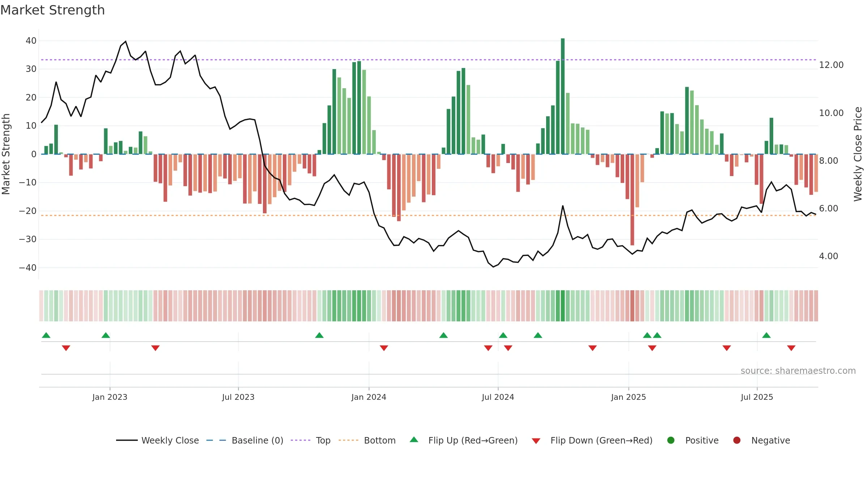Image resolution: width=868 pixels, height=488 pixels.
Task: Click the Market Strength chart title
Action: point(52,10)
